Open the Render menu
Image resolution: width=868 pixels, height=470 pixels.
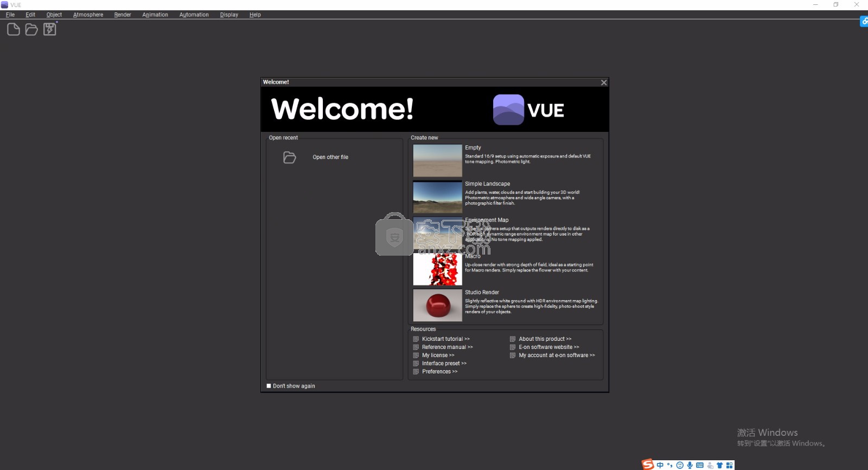tap(123, 15)
